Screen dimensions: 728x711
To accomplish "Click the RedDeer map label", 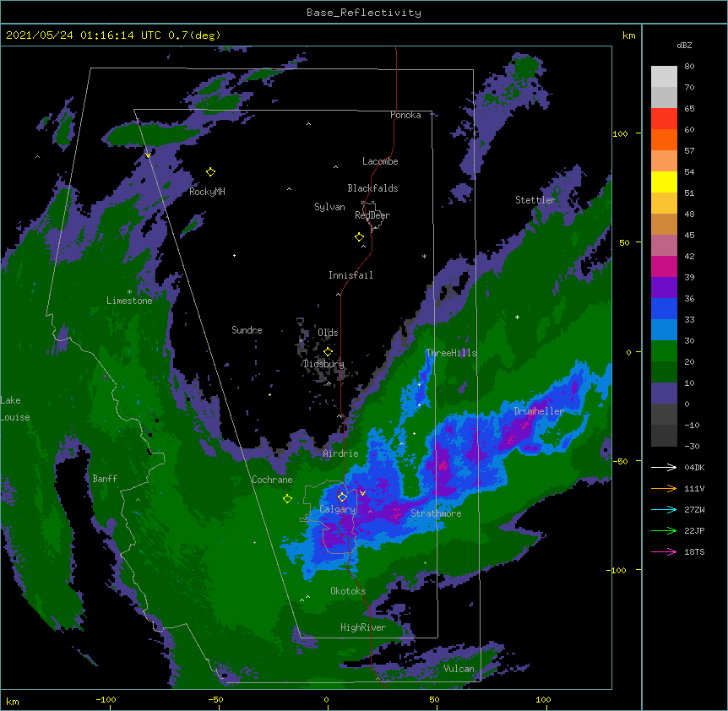I will [372, 215].
